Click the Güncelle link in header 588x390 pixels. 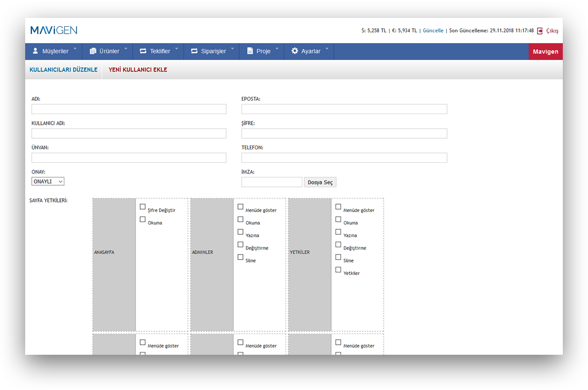pos(433,31)
